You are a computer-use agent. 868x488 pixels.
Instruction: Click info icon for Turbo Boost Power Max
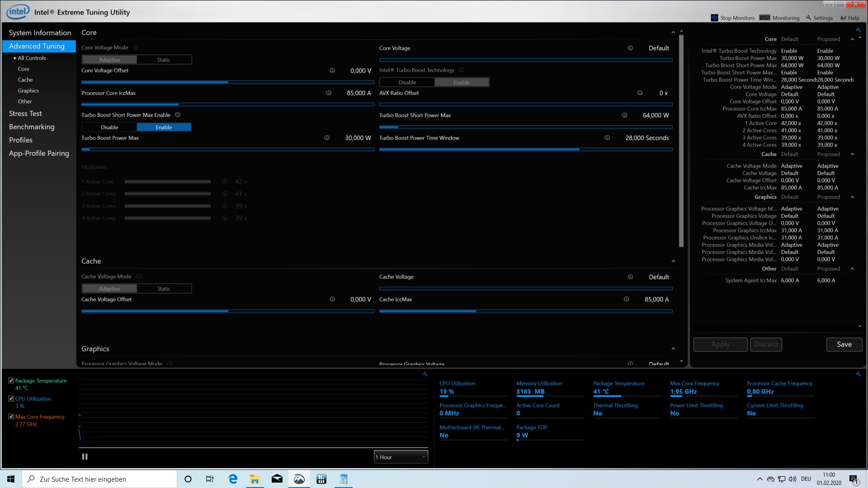pyautogui.click(x=327, y=137)
